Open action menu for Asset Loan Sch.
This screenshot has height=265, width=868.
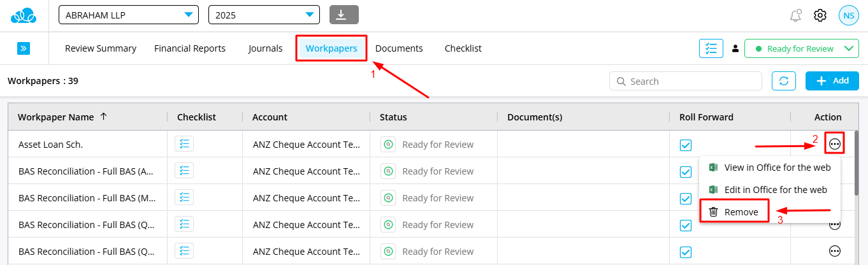pos(834,145)
